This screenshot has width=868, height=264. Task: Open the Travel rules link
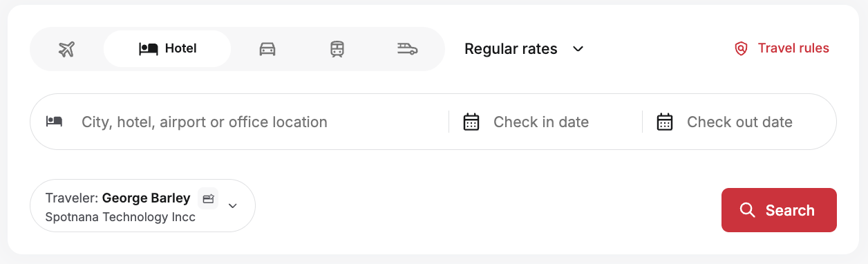click(x=782, y=48)
